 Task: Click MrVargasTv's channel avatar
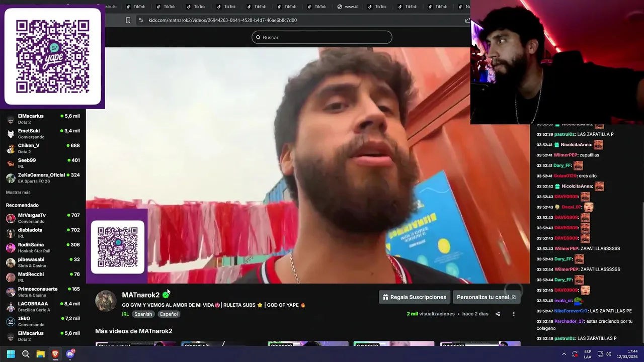point(11,218)
